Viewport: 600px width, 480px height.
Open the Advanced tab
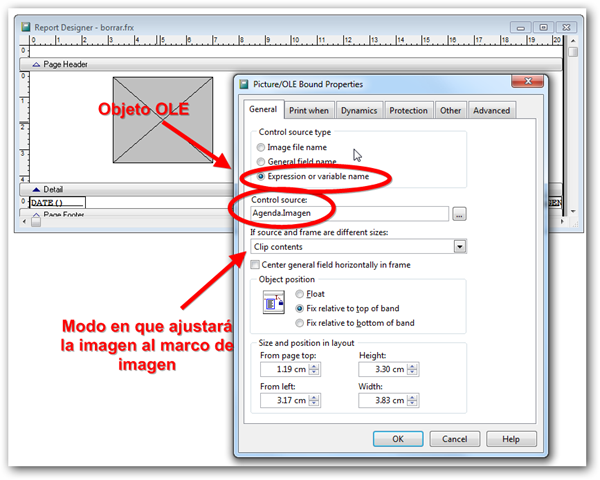pyautogui.click(x=491, y=111)
